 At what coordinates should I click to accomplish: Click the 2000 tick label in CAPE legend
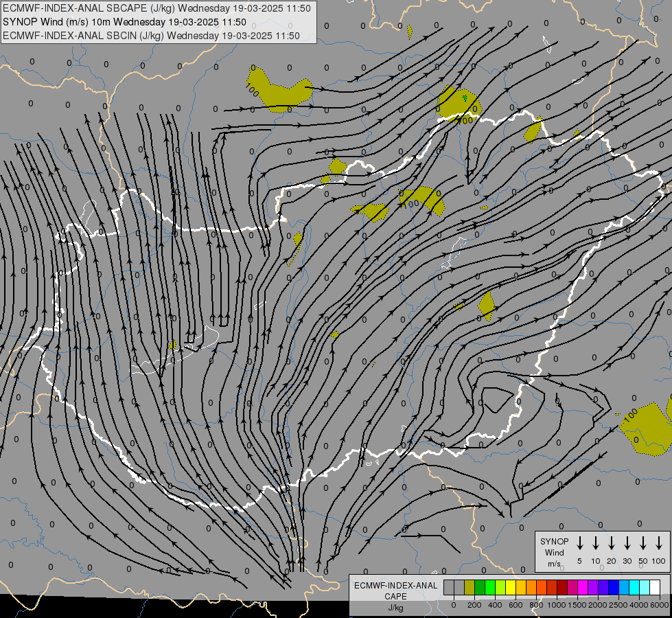(x=597, y=605)
